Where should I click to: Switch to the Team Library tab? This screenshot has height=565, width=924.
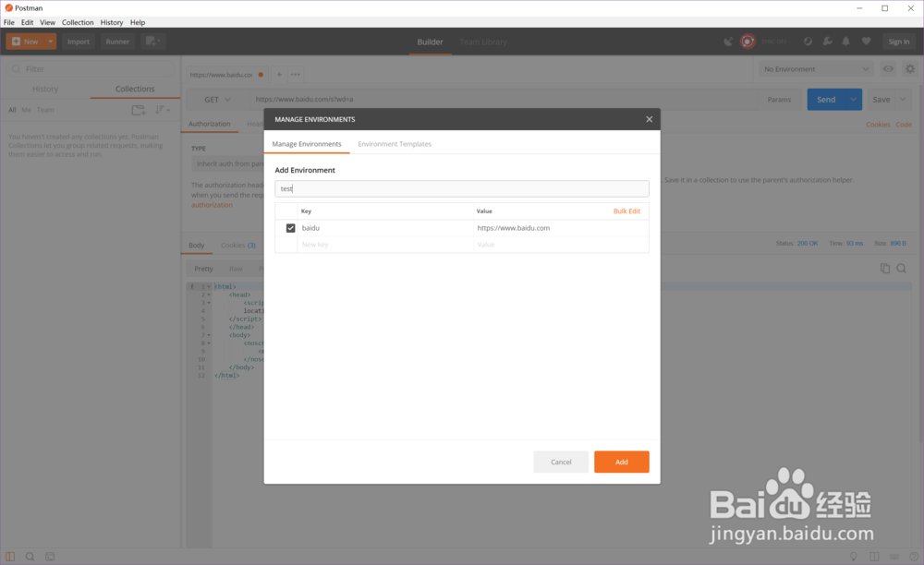(482, 42)
